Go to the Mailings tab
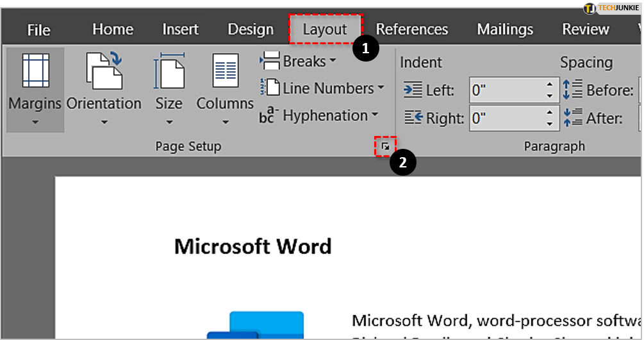Image resolution: width=644 pixels, height=340 pixels. pos(505,30)
